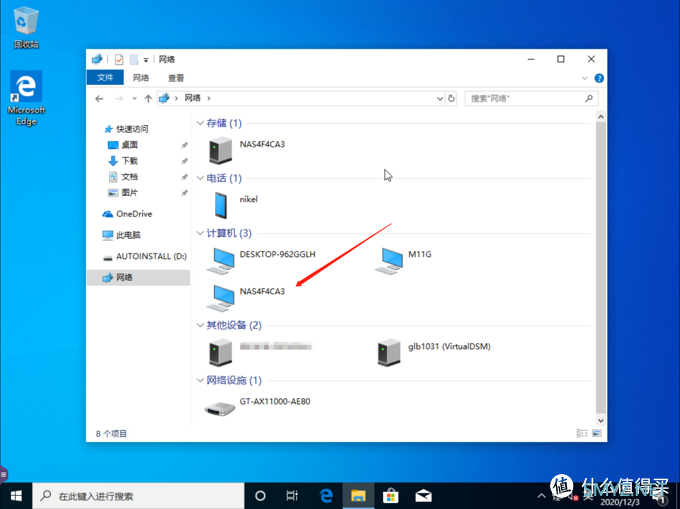This screenshot has height=509, width=680.
Task: Select the GT-AX11000-AE80 router icon
Action: [220, 408]
